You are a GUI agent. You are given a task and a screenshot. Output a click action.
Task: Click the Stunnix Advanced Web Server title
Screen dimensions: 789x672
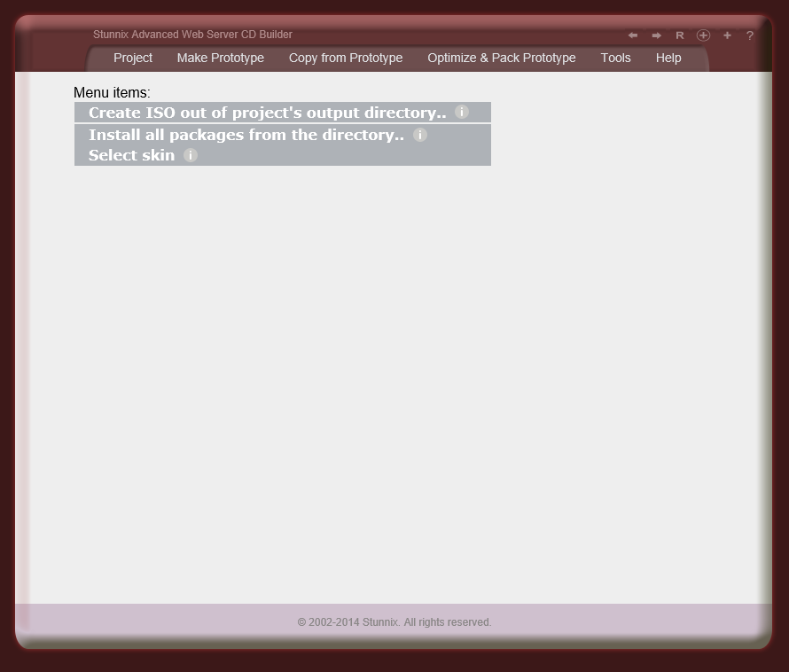tap(191, 35)
